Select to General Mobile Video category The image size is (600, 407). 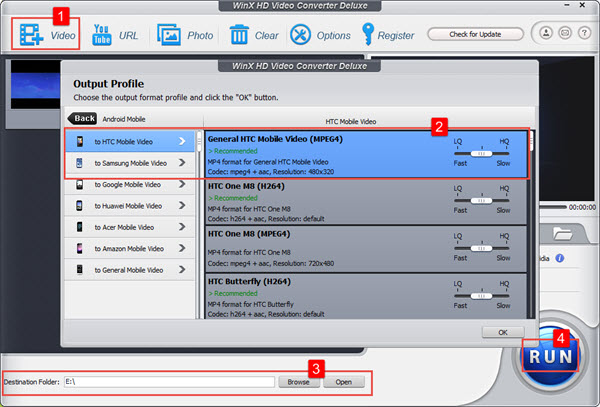click(x=130, y=270)
